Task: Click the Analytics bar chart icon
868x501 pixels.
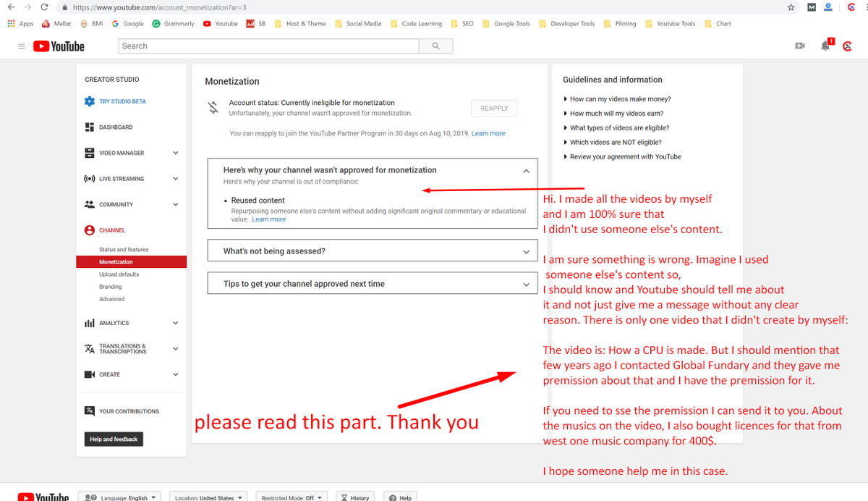Action: [x=90, y=323]
